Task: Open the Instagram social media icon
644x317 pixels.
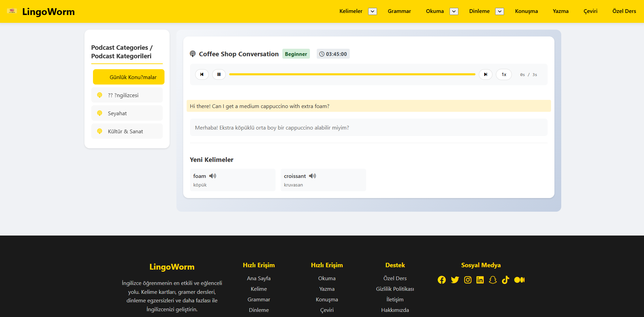Action: point(468,280)
